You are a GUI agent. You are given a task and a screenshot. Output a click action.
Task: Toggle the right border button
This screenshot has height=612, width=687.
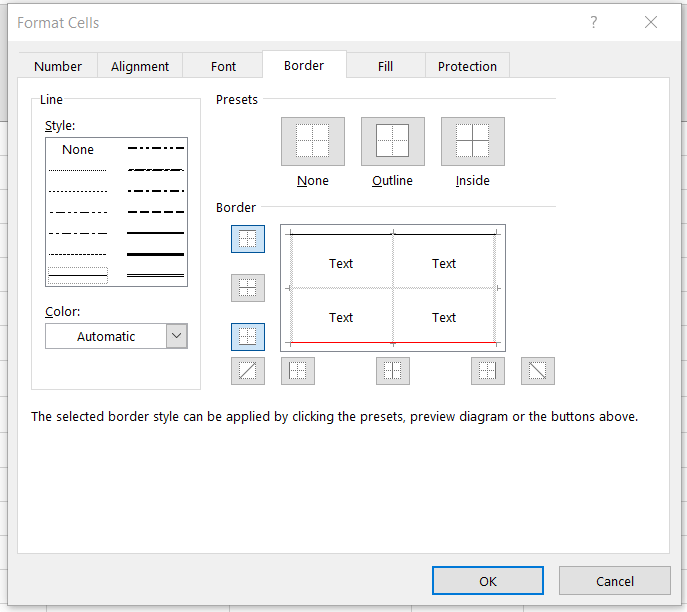coord(488,371)
